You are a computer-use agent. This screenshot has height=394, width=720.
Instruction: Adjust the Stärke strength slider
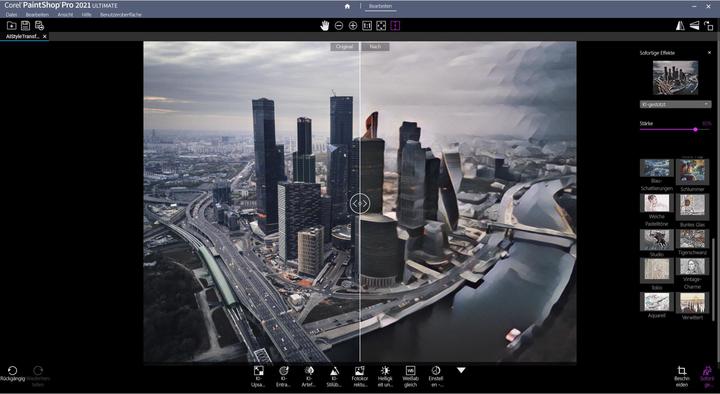click(x=675, y=129)
